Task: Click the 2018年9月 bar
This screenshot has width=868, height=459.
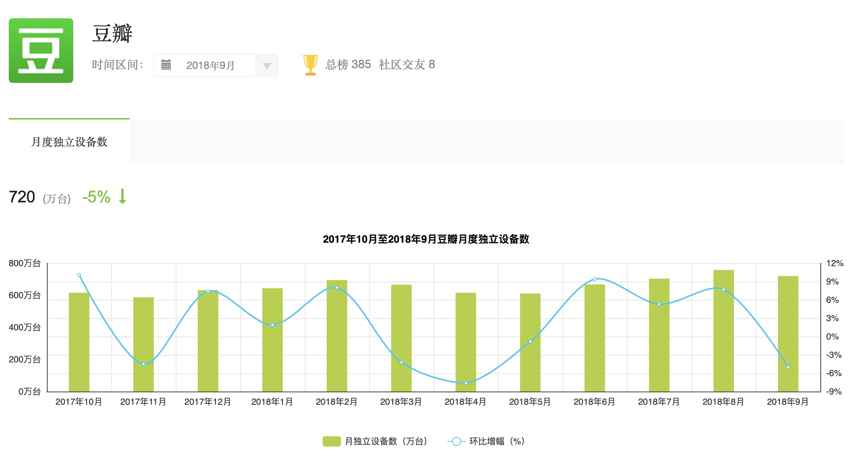Action: pos(788,334)
